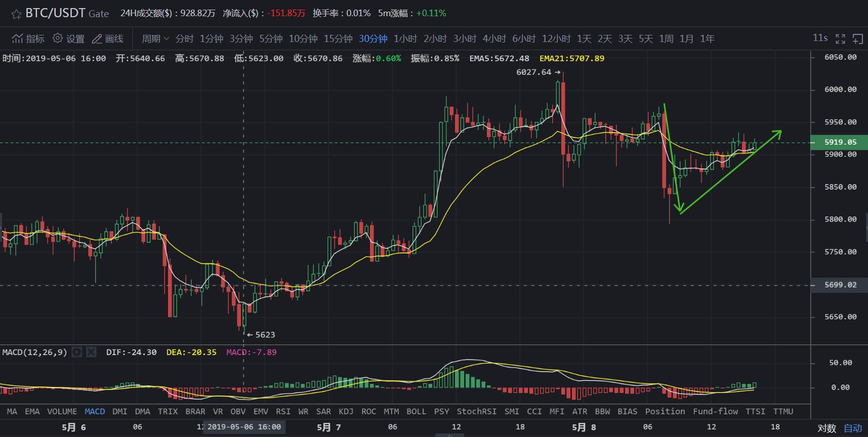Toggle the VOLUME indicator
The width and height of the screenshot is (868, 437).
click(62, 411)
